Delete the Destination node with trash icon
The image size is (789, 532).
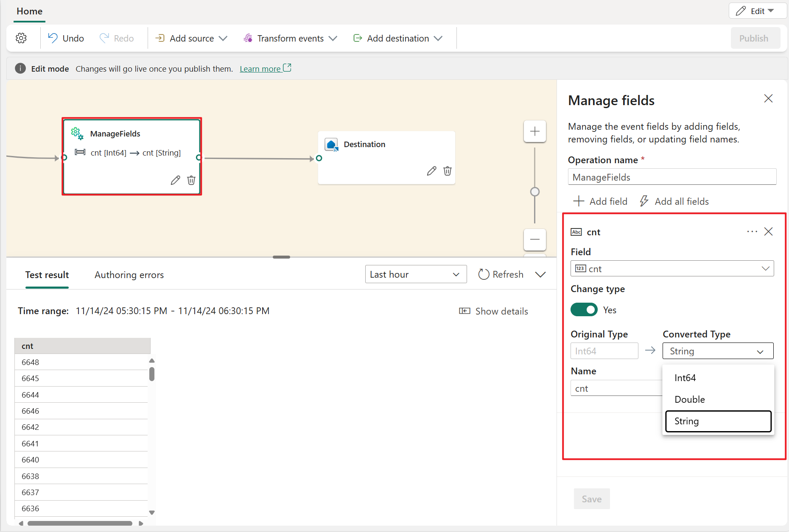pos(448,171)
